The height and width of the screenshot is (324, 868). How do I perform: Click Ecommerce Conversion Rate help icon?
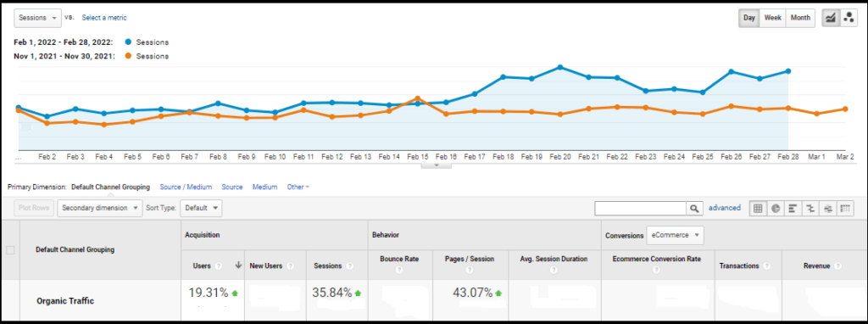657,271
